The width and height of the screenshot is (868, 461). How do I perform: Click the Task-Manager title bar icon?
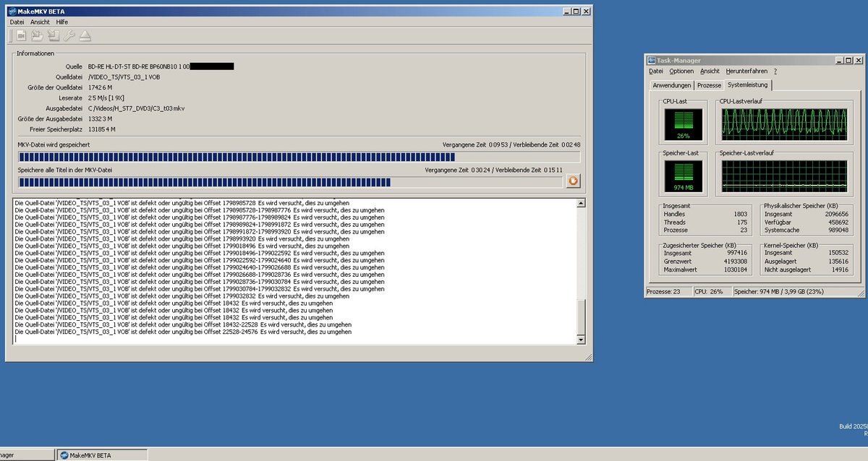click(652, 61)
